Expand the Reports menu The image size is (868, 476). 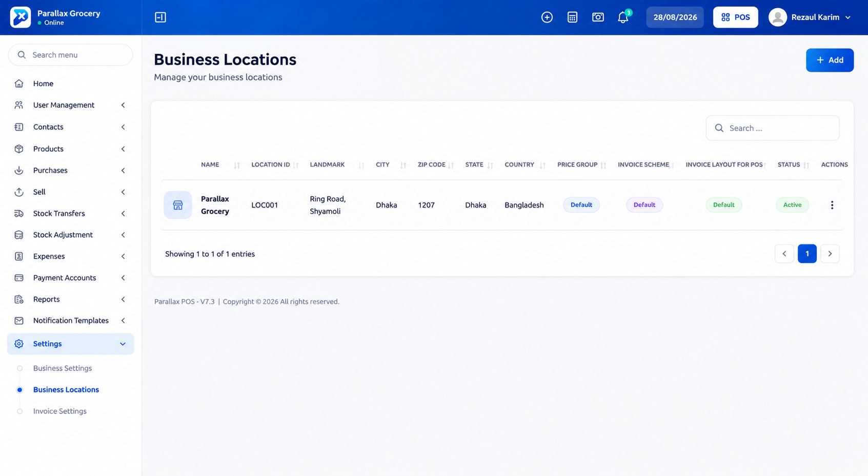[71, 299]
